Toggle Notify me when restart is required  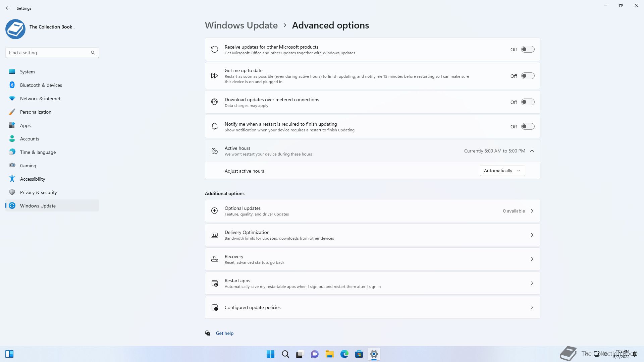click(x=528, y=127)
